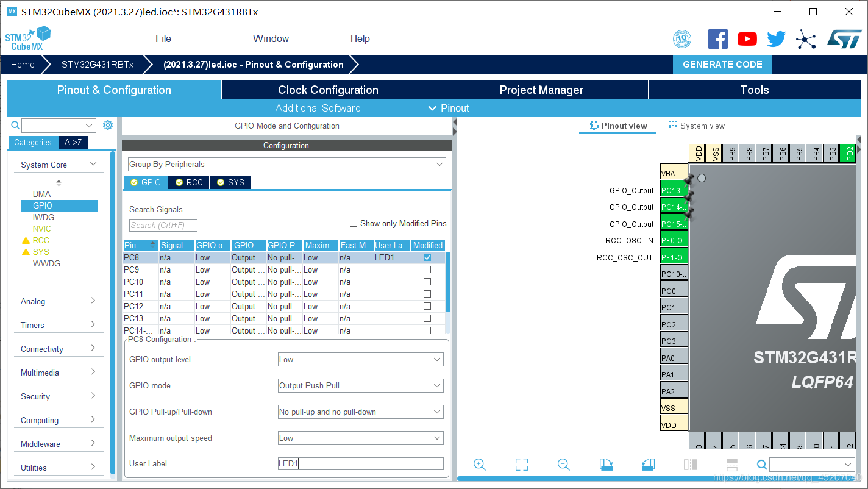Uncheck Modified checkbox for PC8
Viewport: 868px width, 489px height.
coord(427,257)
